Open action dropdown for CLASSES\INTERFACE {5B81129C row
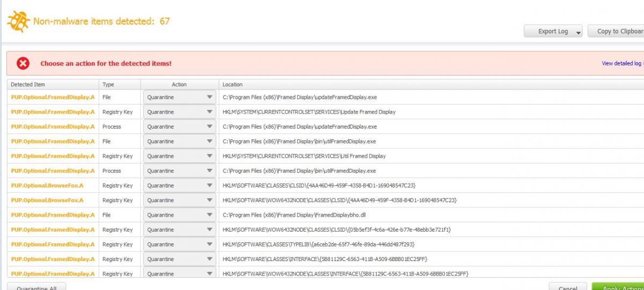 click(x=180, y=259)
